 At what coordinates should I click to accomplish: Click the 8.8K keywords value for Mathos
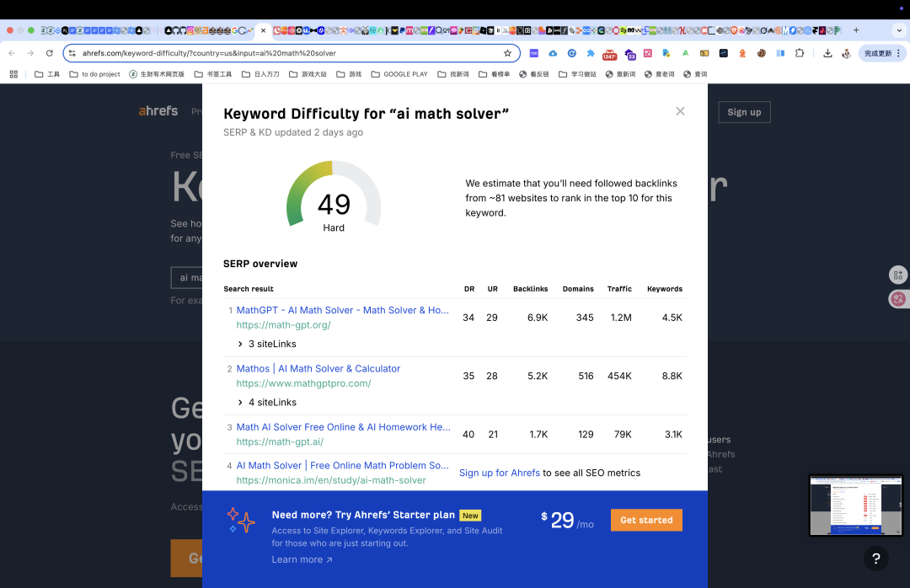tap(672, 376)
